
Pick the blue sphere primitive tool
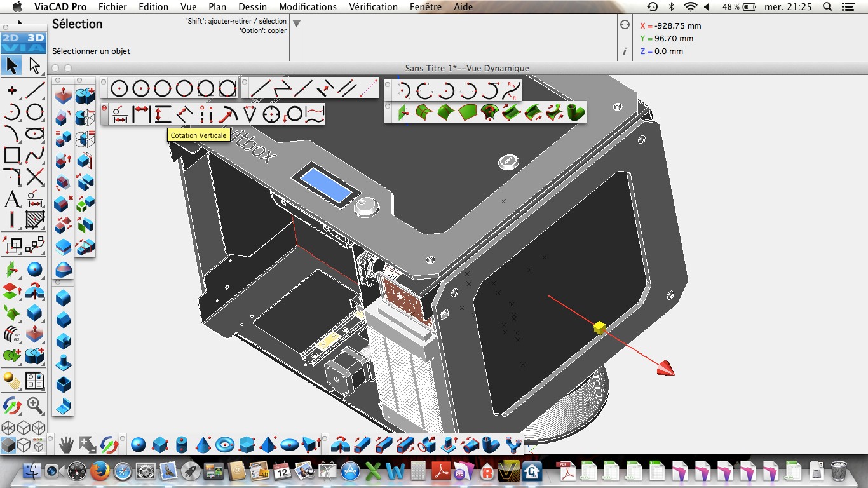click(x=139, y=444)
